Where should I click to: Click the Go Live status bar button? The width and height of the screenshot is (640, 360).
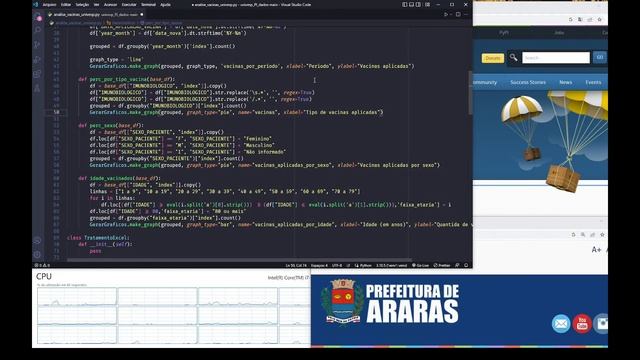point(420,265)
